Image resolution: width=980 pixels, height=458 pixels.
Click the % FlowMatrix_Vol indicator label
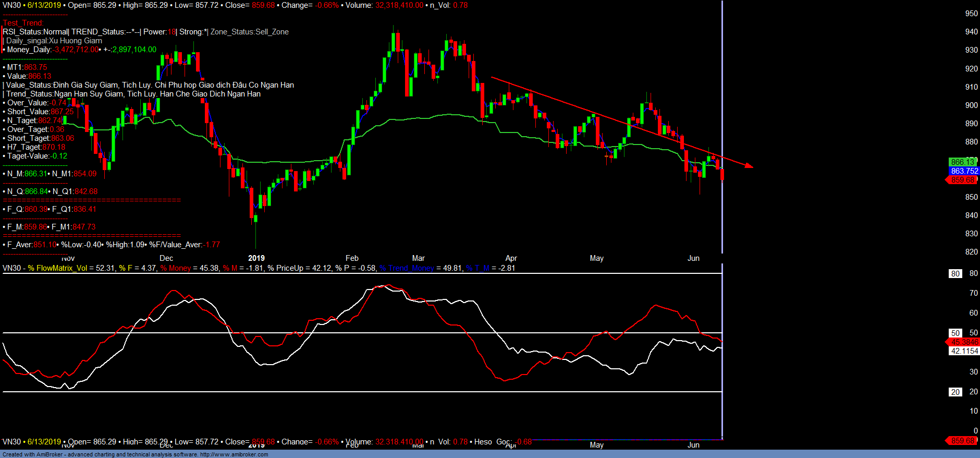click(x=57, y=268)
